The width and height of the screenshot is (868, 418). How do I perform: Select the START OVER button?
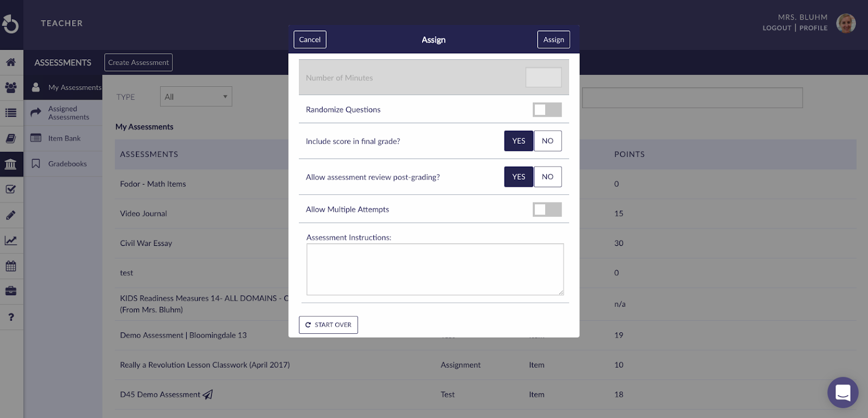coord(328,325)
